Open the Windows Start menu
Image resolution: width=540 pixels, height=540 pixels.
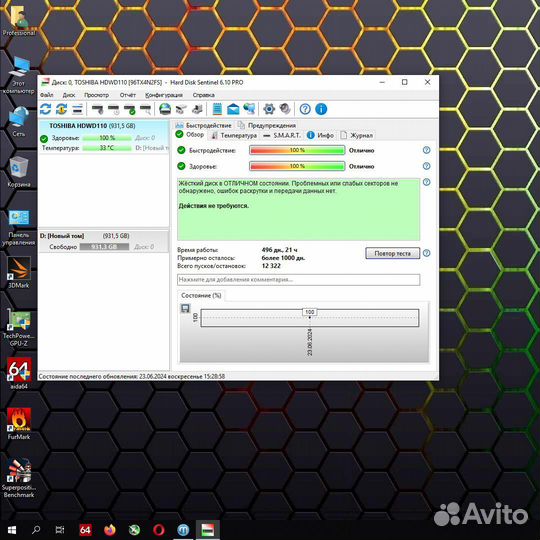click(12, 530)
